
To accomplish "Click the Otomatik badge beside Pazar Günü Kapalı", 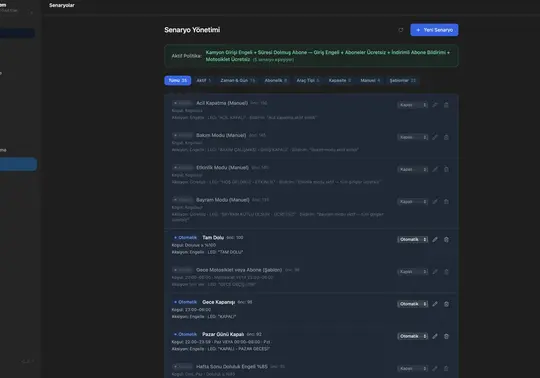I will pos(185,334).
